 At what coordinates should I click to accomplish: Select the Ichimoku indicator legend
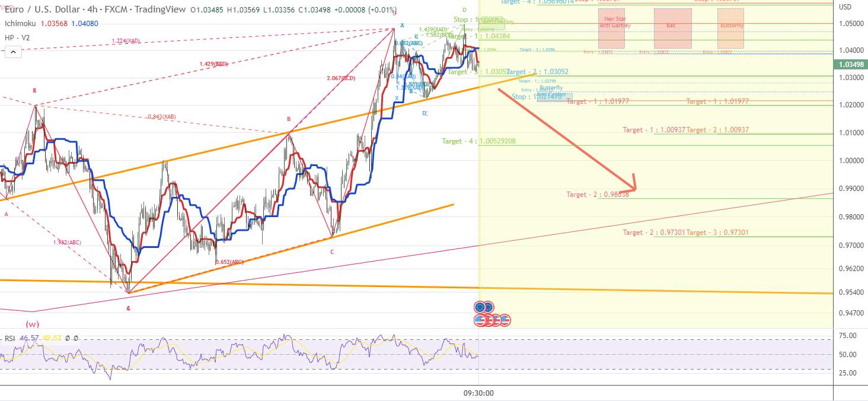[20, 23]
